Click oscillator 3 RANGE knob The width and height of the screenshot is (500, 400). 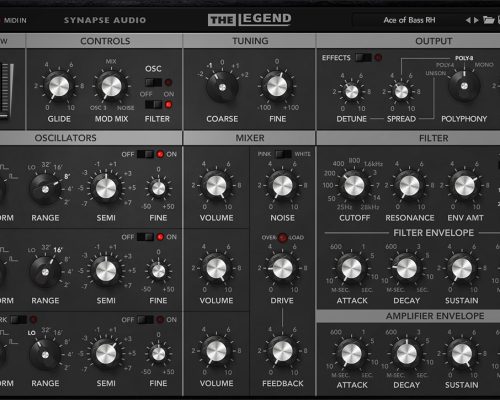(x=45, y=355)
